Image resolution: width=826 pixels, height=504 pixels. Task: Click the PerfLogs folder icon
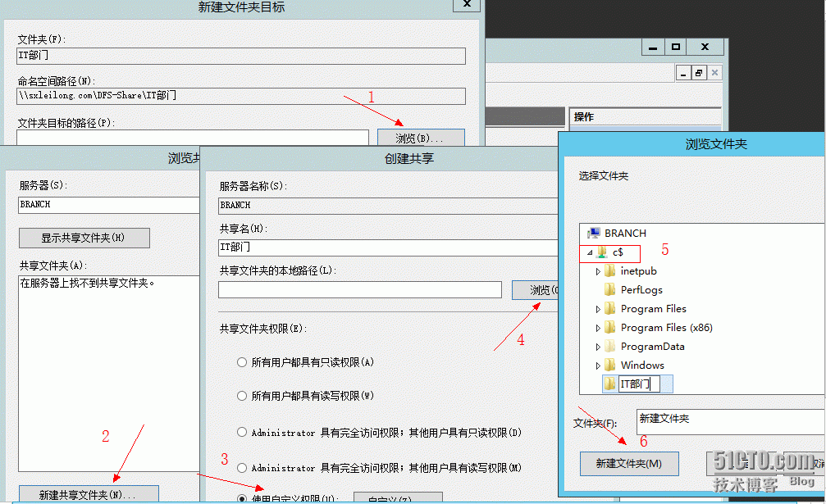coord(609,289)
